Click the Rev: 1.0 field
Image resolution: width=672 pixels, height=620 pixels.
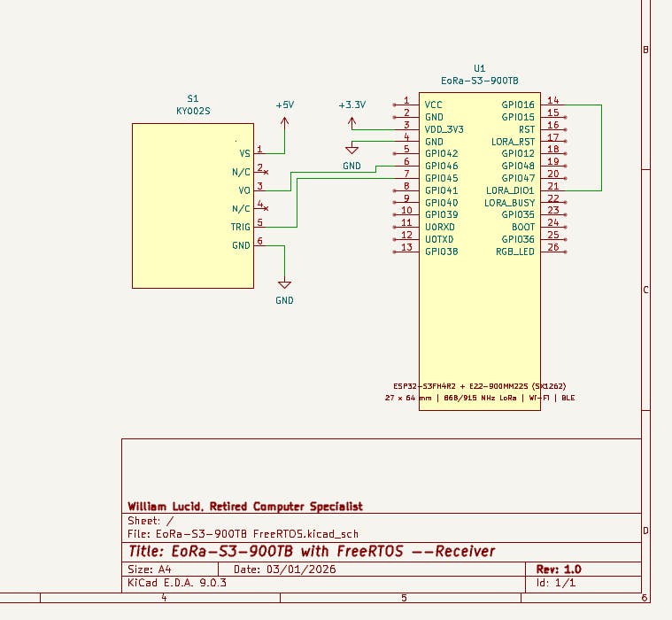559,570
